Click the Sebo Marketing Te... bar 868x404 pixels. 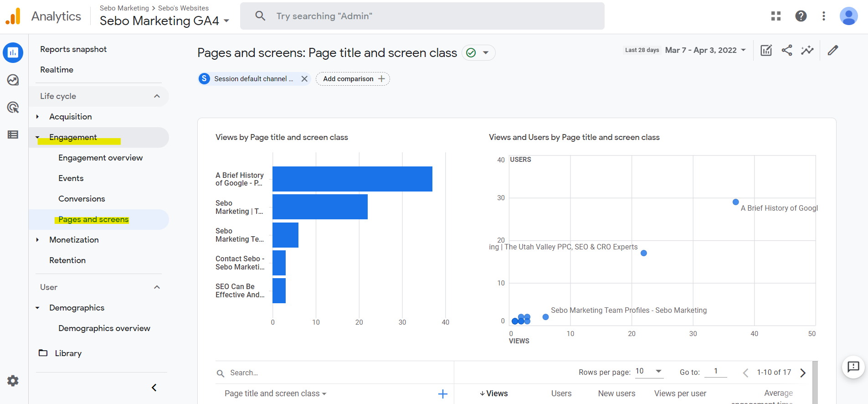(x=285, y=235)
